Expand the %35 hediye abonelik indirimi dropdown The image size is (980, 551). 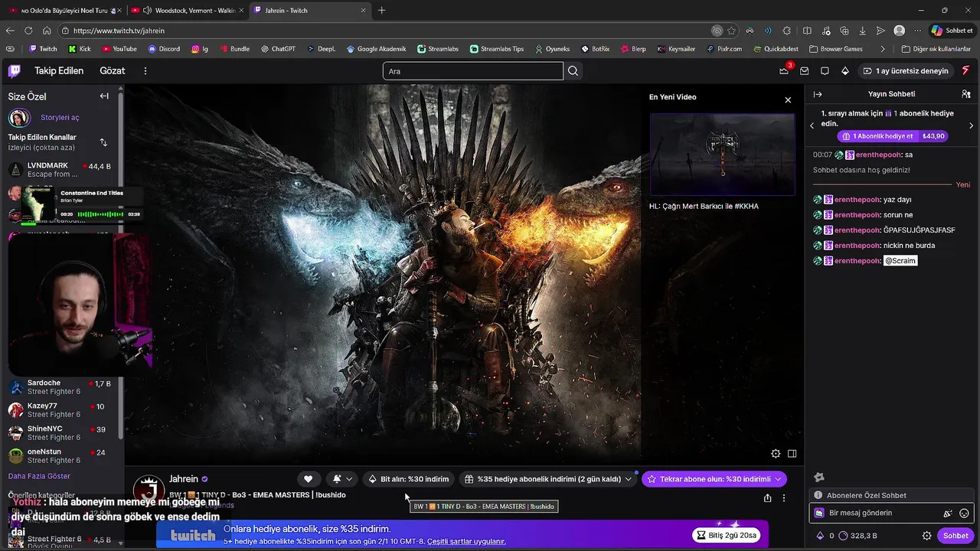pyautogui.click(x=629, y=479)
